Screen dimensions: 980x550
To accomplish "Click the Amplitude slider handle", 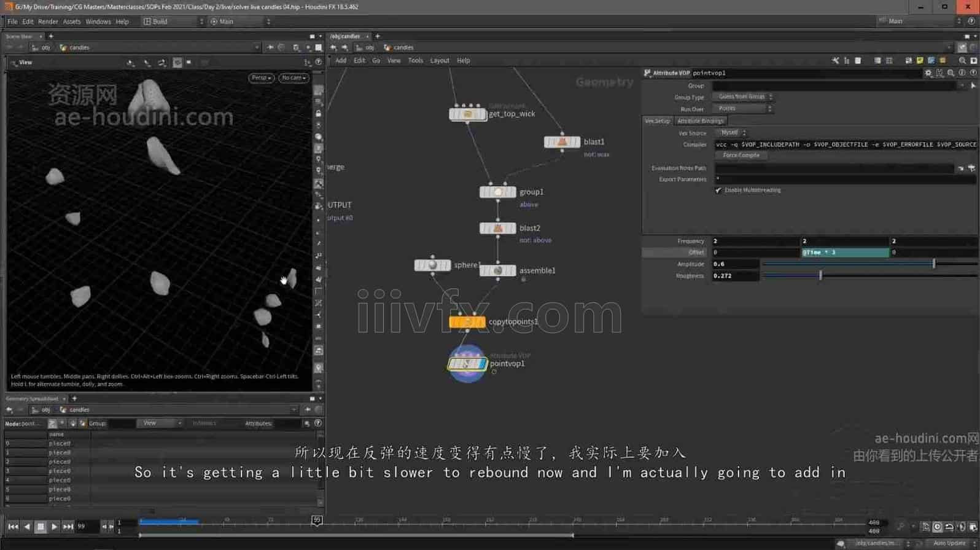I will pos(933,264).
